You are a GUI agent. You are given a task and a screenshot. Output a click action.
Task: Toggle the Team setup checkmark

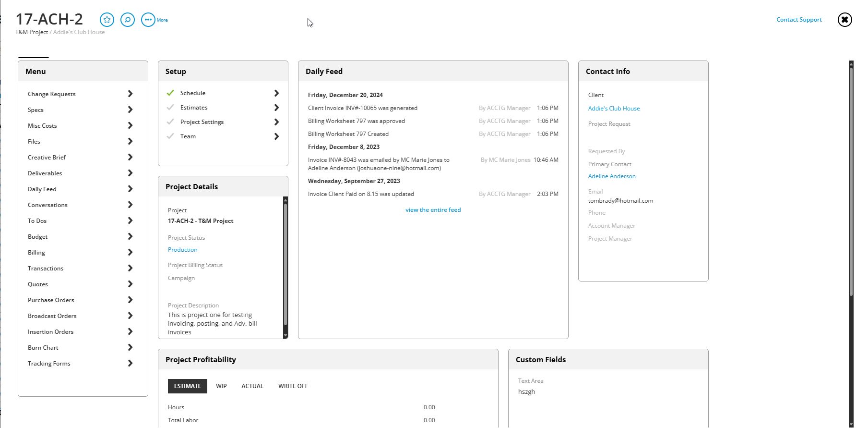point(170,136)
